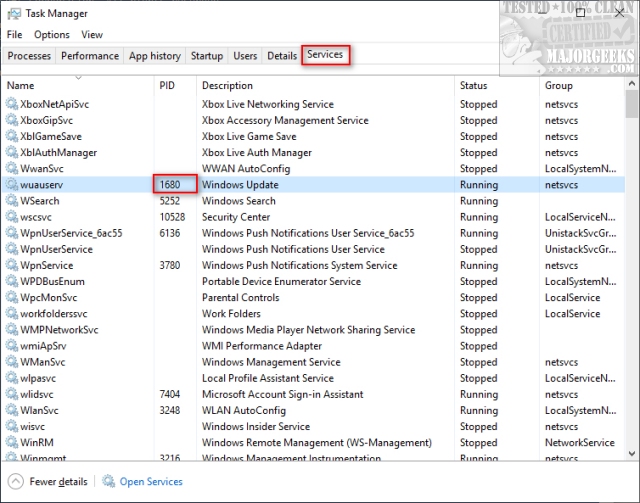
Task: Switch to the Startup tab
Action: pos(207,56)
